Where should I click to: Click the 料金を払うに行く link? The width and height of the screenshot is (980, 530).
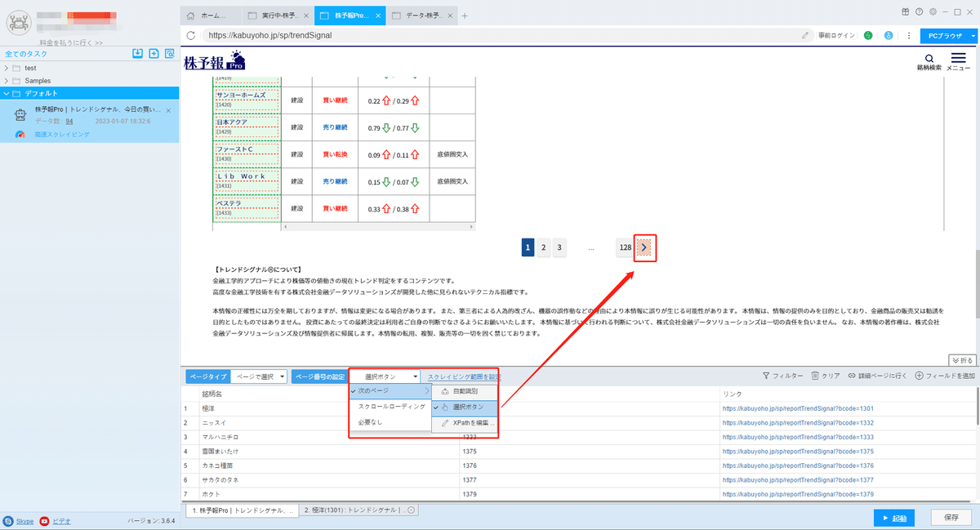tap(71, 42)
